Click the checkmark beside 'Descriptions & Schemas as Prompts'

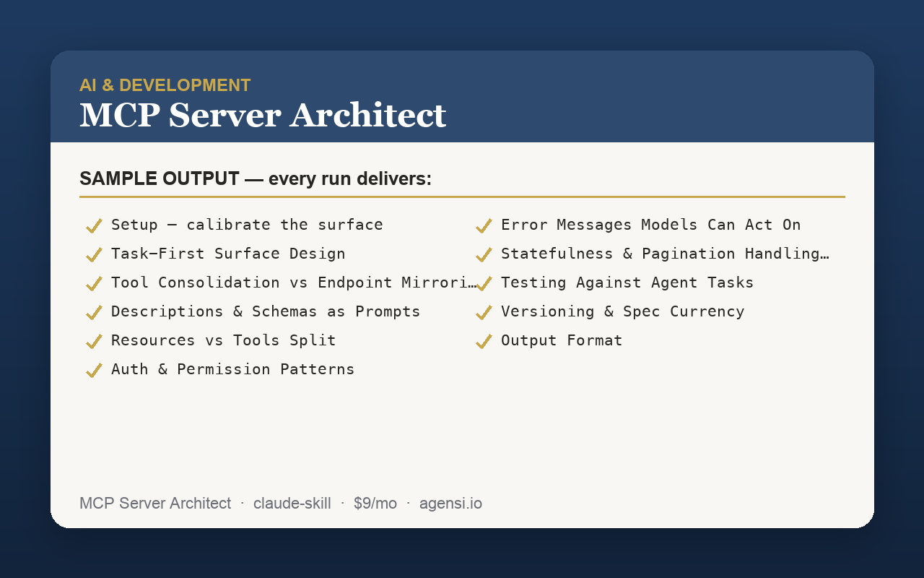coord(94,312)
